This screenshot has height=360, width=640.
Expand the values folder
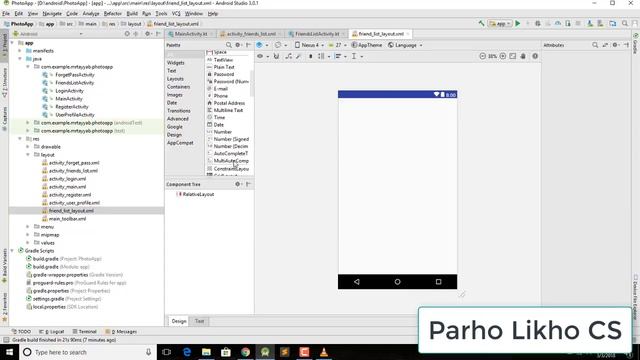28,242
